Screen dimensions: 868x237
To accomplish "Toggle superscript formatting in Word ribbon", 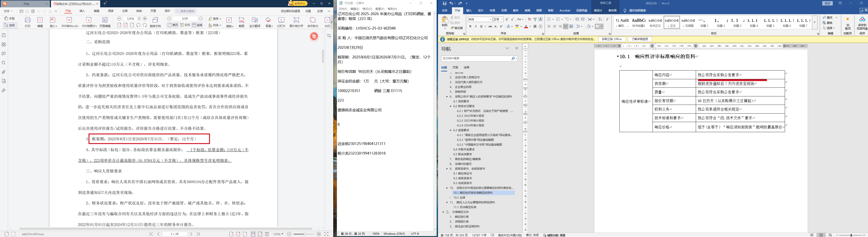I will (x=501, y=26).
